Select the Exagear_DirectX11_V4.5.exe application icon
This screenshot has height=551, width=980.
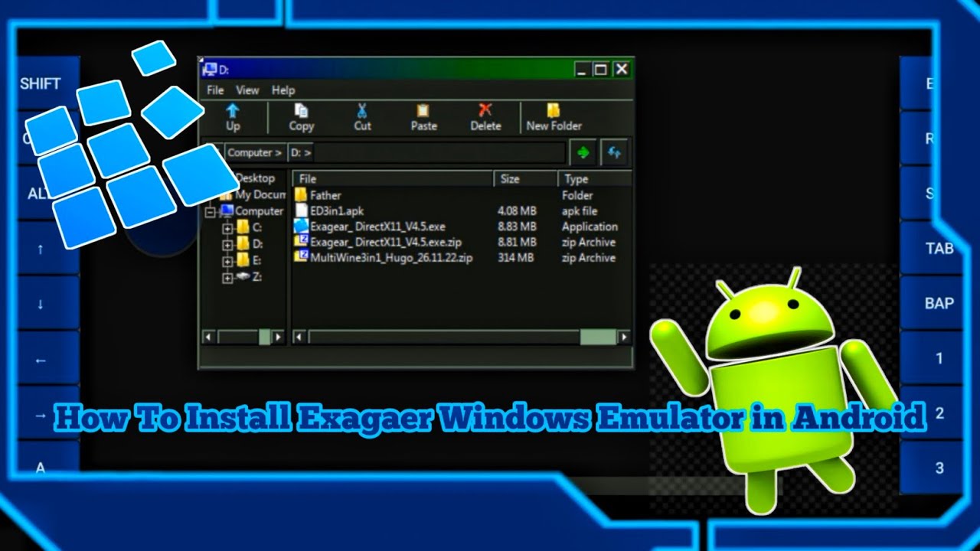(x=301, y=227)
